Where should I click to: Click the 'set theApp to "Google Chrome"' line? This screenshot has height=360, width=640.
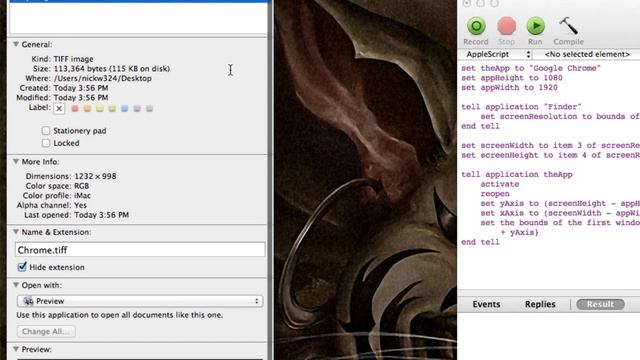531,68
